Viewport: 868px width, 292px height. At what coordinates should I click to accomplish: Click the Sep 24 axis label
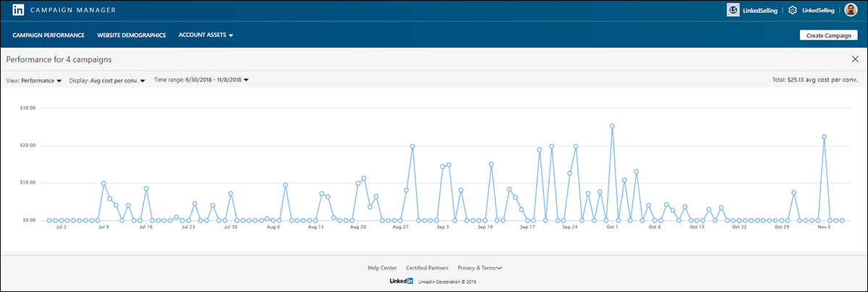point(569,227)
